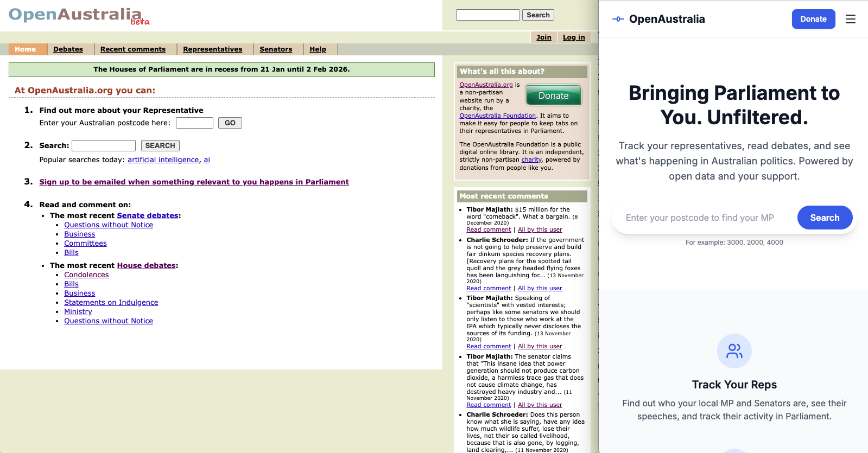Click the Join link

(543, 37)
